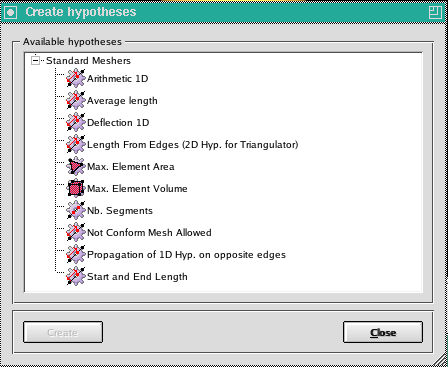
Task: Click the Close button
Action: (383, 332)
